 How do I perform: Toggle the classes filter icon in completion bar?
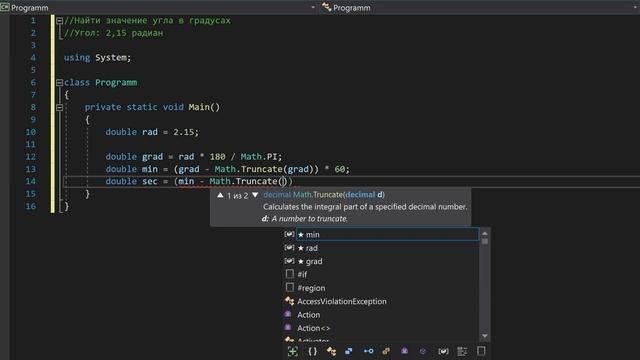click(x=331, y=351)
